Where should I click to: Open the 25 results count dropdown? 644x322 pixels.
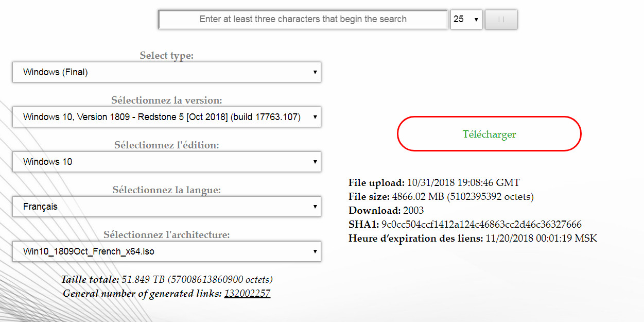[x=465, y=20]
